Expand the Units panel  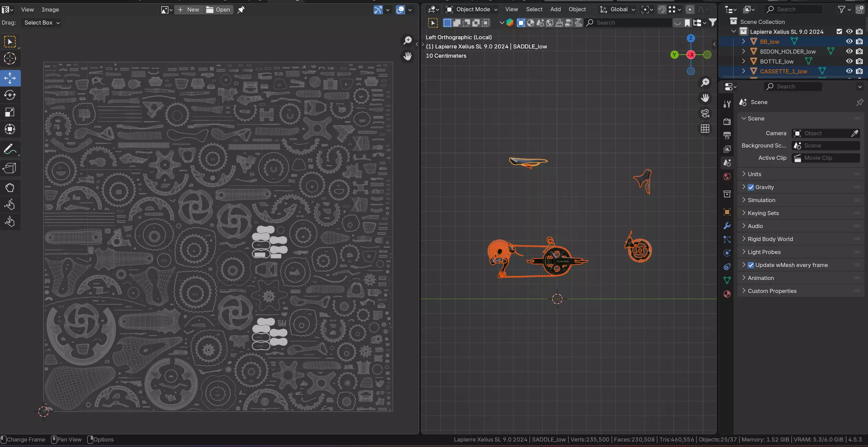754,174
